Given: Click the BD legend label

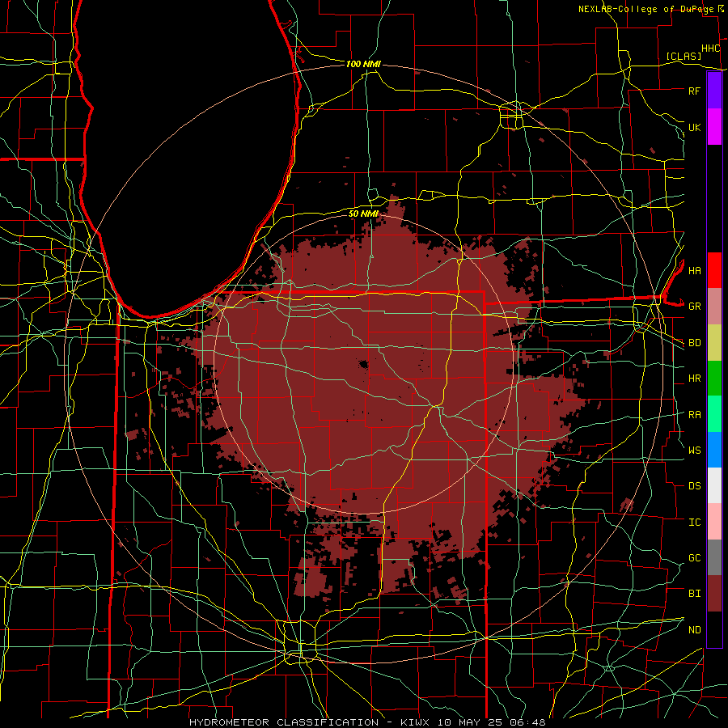Looking at the screenshot, I should click(x=694, y=343).
